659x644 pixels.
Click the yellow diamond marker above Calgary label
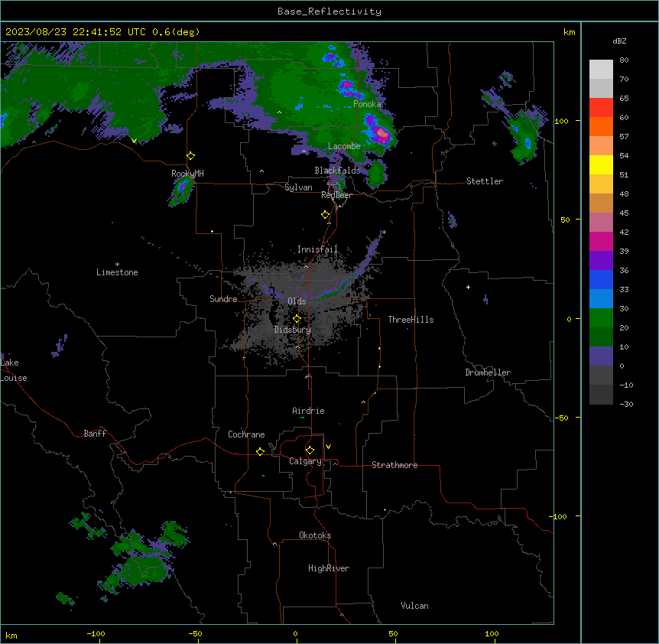(x=310, y=450)
